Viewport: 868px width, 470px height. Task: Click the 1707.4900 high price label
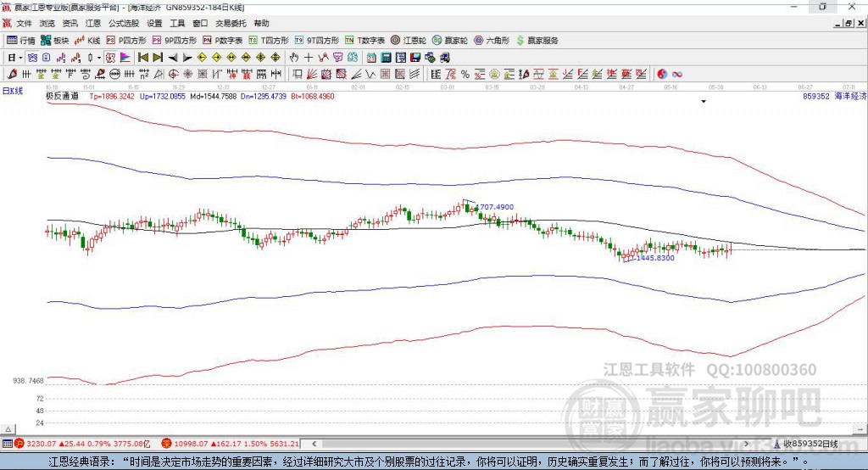click(495, 207)
